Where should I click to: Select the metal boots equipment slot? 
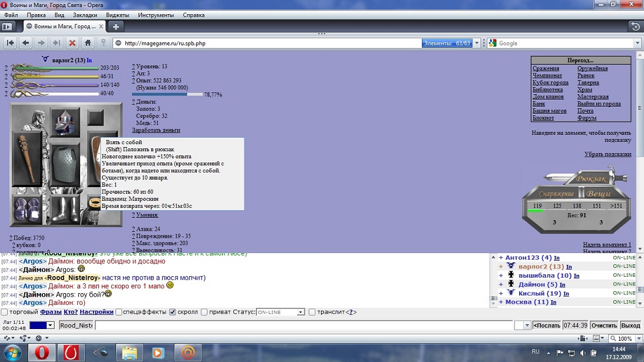point(65,209)
